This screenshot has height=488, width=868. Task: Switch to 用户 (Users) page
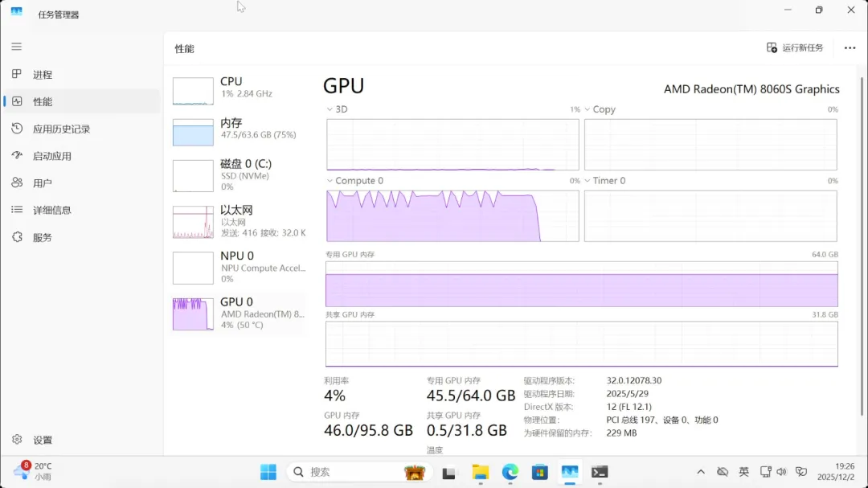tap(42, 183)
